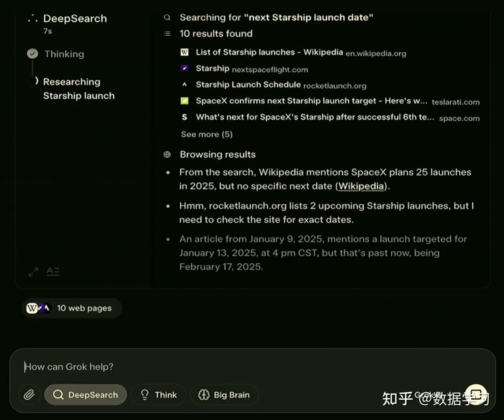The width and height of the screenshot is (504, 420).
Task: Click the text size adjustment icon
Action: coord(53,271)
